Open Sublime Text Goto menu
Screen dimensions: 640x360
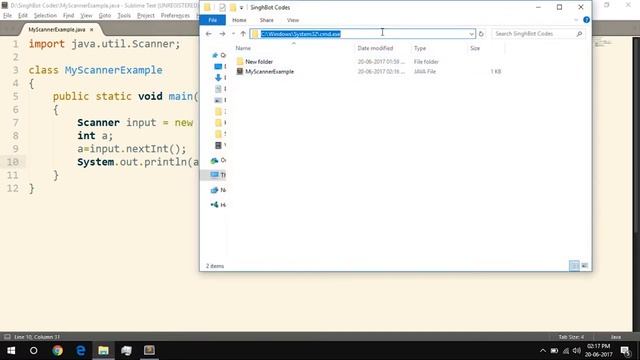(105, 16)
